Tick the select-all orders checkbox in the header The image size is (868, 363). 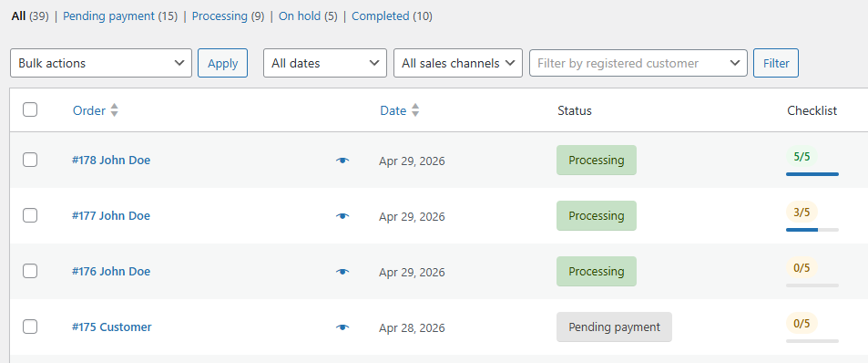pos(30,109)
